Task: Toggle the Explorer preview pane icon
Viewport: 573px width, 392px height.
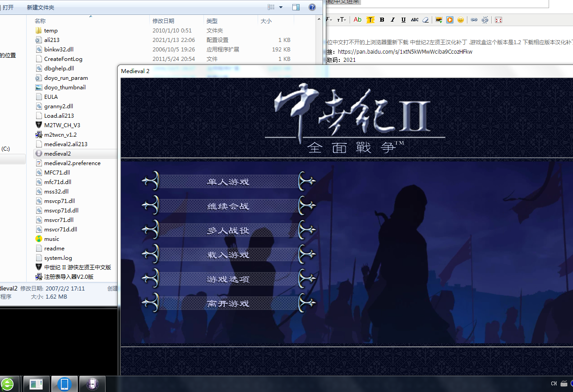Action: click(296, 7)
